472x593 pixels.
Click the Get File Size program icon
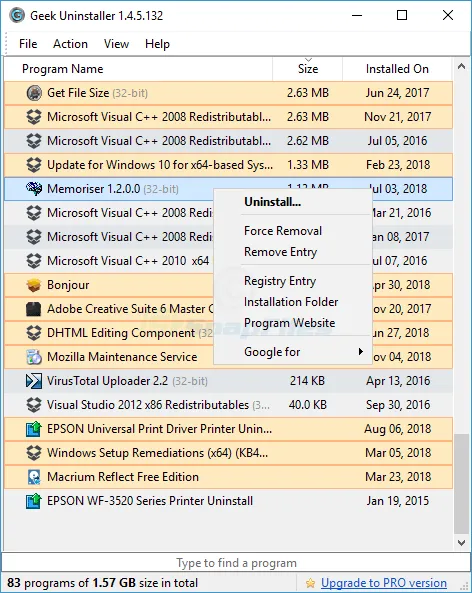click(x=34, y=93)
